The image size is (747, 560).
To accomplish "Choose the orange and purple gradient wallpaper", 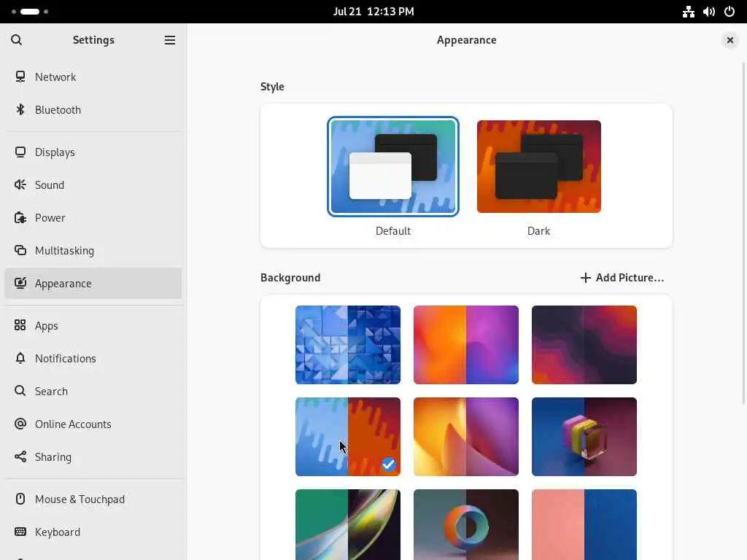I will pyautogui.click(x=466, y=345).
